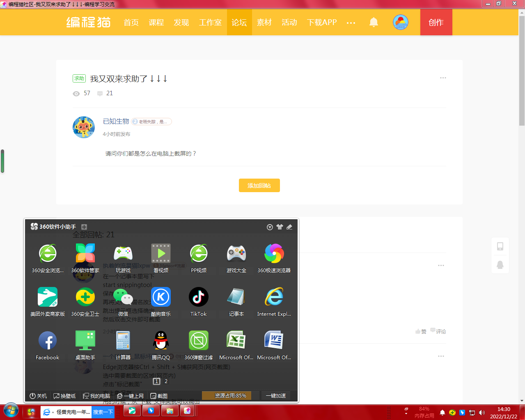Open 360软件管家 in the helper panel
The height and width of the screenshot is (420, 525).
85,258
